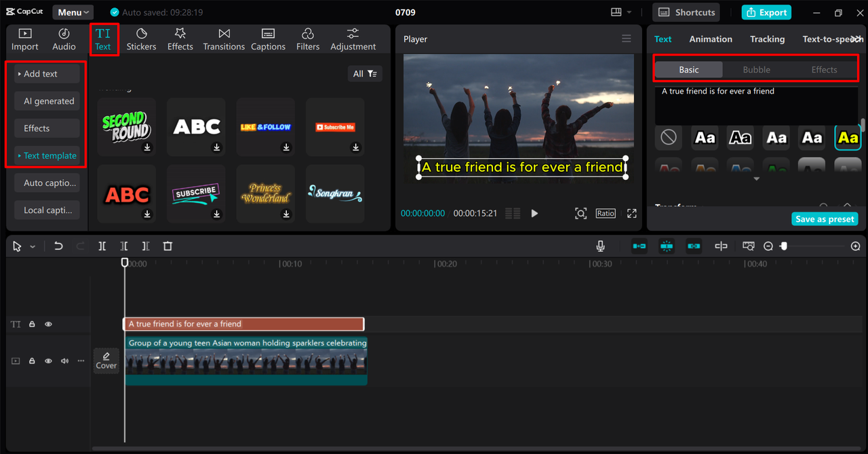Switch to the Animation tab
The image size is (868, 454).
[711, 39]
